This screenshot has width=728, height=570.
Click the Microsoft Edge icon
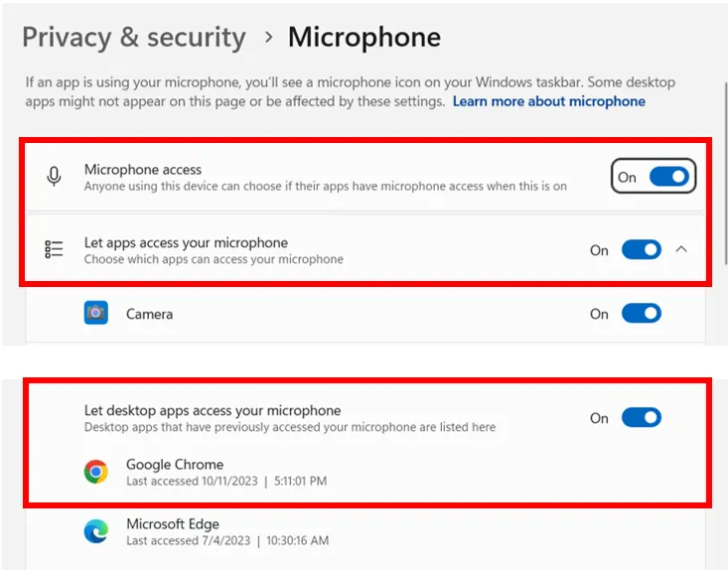pos(95,531)
